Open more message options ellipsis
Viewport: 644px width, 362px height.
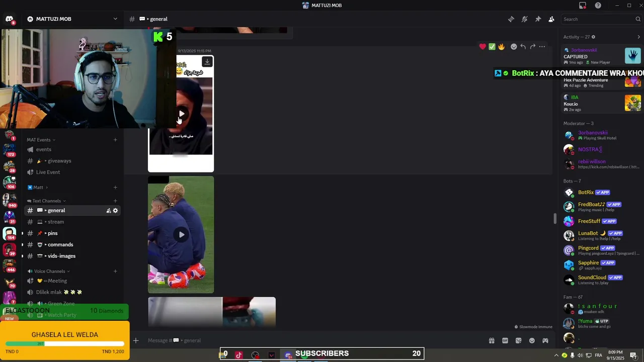(542, 47)
